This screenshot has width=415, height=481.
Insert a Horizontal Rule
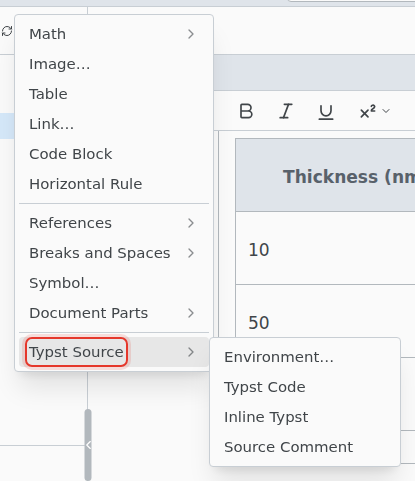click(114, 184)
